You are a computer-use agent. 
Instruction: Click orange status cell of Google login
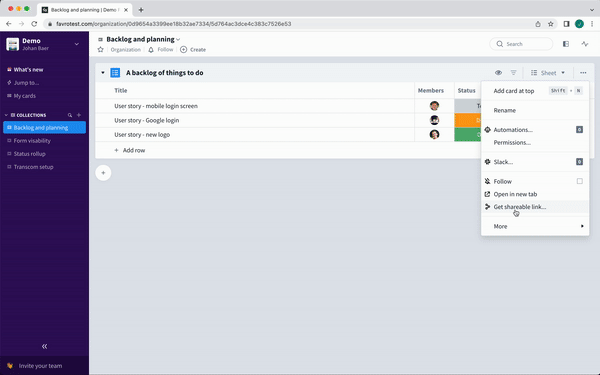tap(468, 120)
